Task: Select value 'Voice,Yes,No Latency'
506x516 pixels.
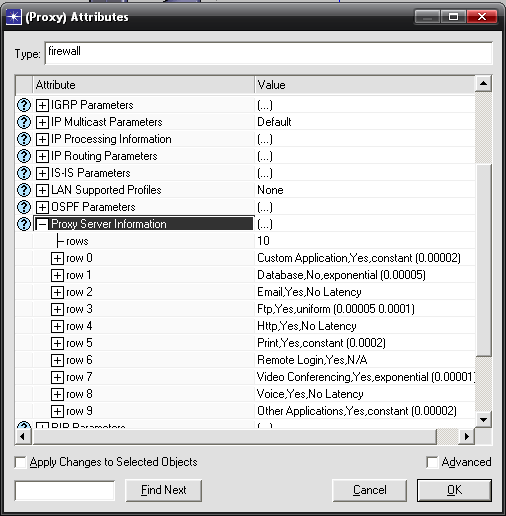Action: (x=310, y=394)
